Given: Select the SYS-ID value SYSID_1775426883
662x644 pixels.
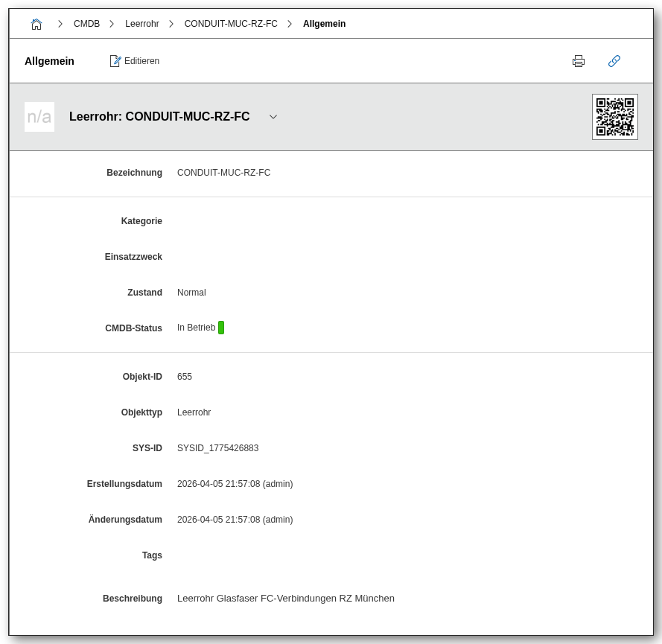Looking at the screenshot, I should pyautogui.click(x=217, y=448).
